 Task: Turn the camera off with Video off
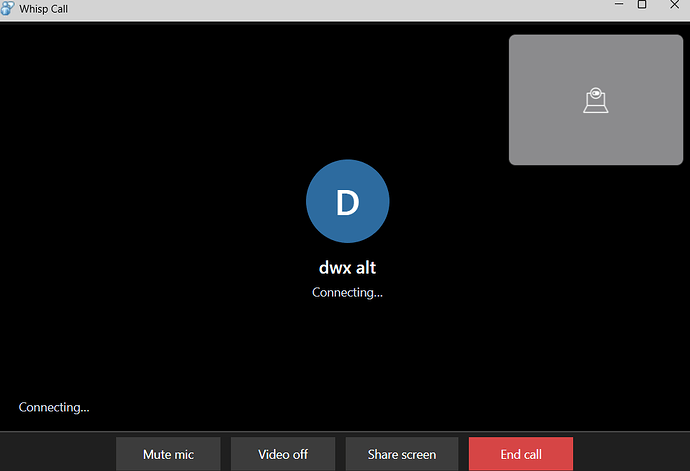pyautogui.click(x=283, y=454)
